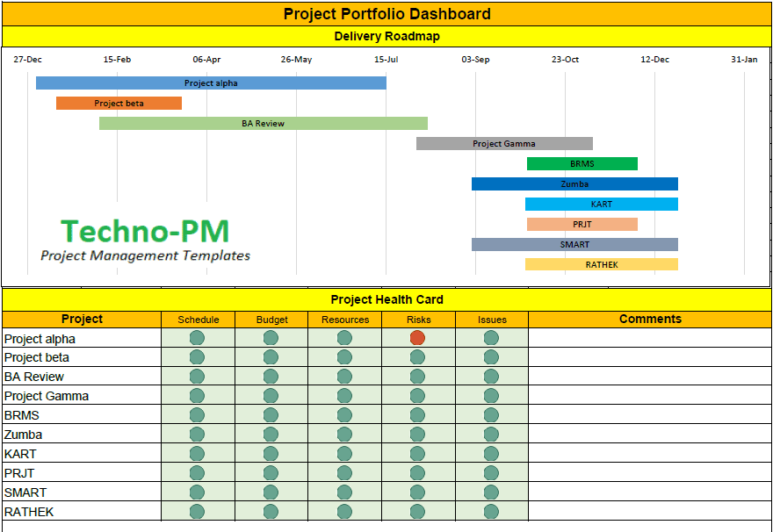The image size is (773, 532).
Task: Click the Project column header
Action: tap(82, 320)
